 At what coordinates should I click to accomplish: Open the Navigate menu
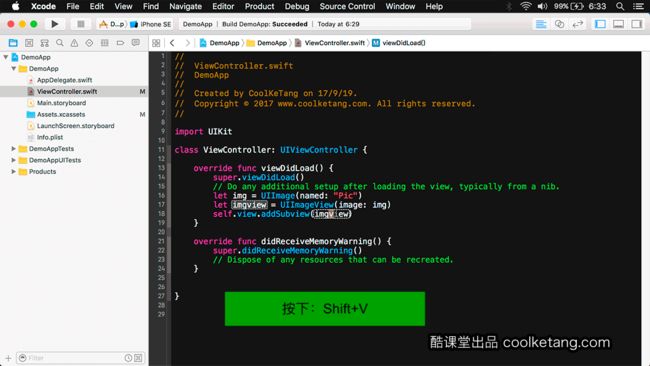[x=185, y=6]
